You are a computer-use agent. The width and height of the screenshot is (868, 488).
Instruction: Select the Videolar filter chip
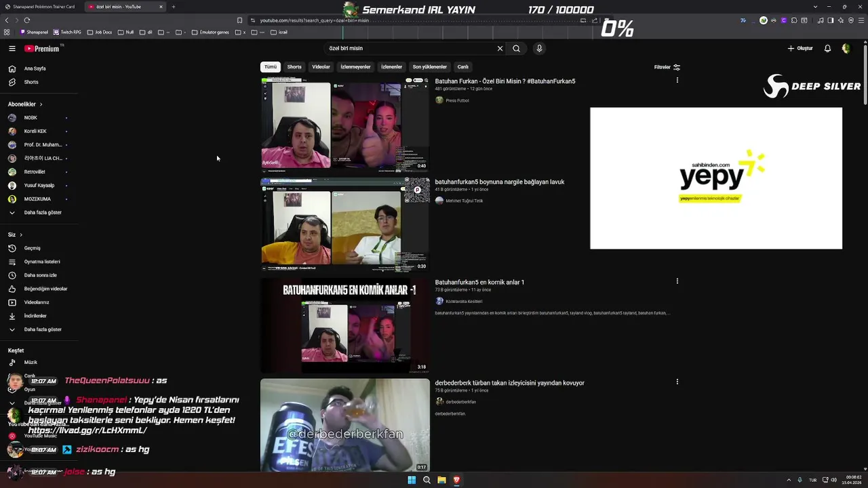321,67
